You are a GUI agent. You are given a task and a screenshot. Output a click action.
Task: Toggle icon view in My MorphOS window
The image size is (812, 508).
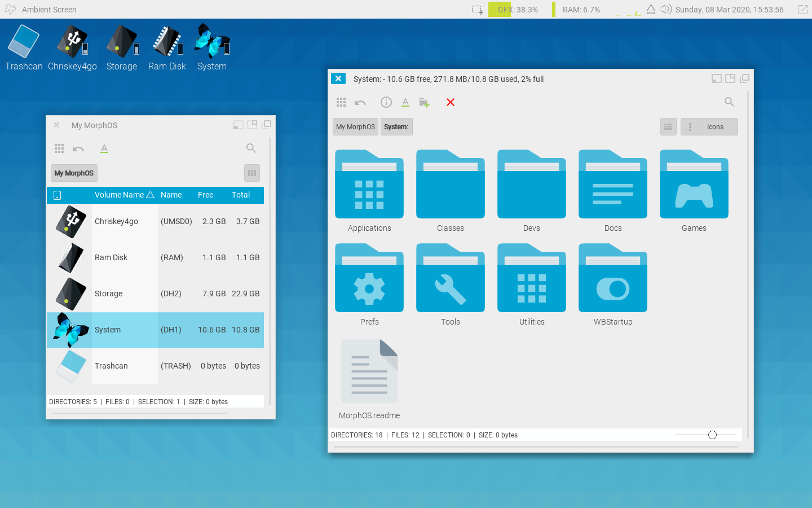tap(252, 173)
